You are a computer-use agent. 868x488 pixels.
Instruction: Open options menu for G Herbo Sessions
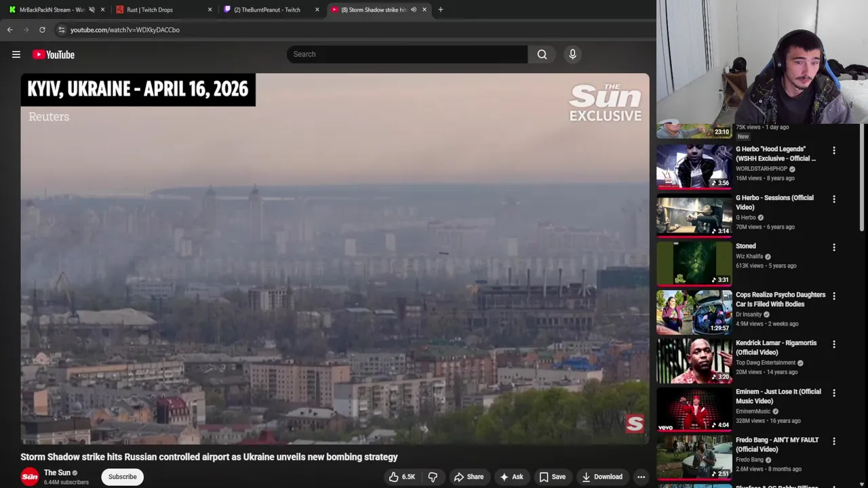834,199
